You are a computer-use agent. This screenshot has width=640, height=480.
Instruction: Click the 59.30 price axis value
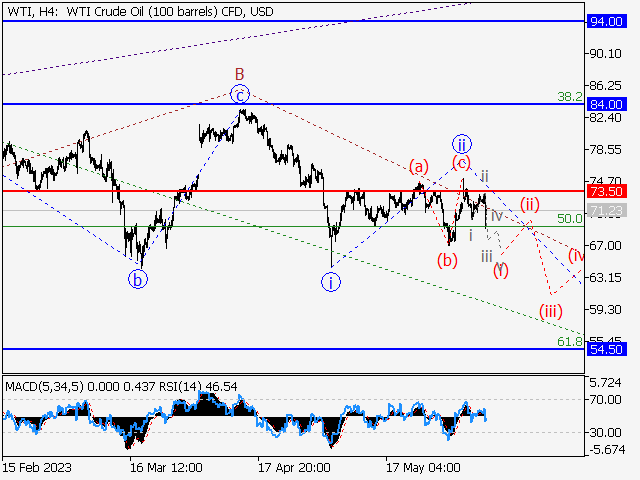click(x=605, y=309)
